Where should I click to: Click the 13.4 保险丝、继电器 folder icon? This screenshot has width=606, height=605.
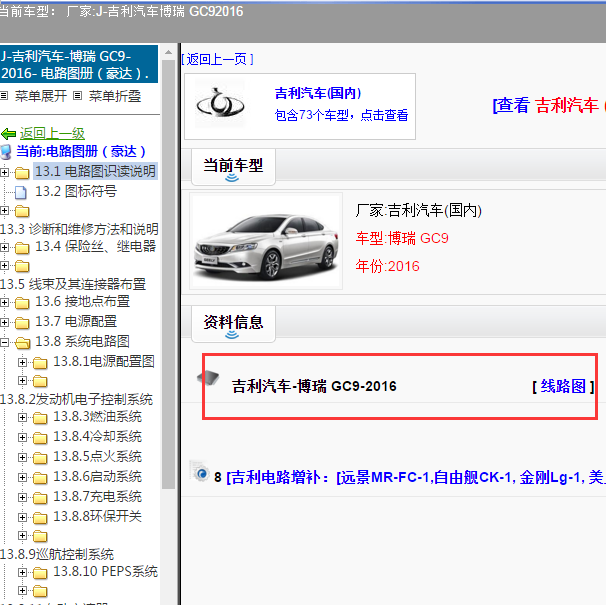click(22, 248)
